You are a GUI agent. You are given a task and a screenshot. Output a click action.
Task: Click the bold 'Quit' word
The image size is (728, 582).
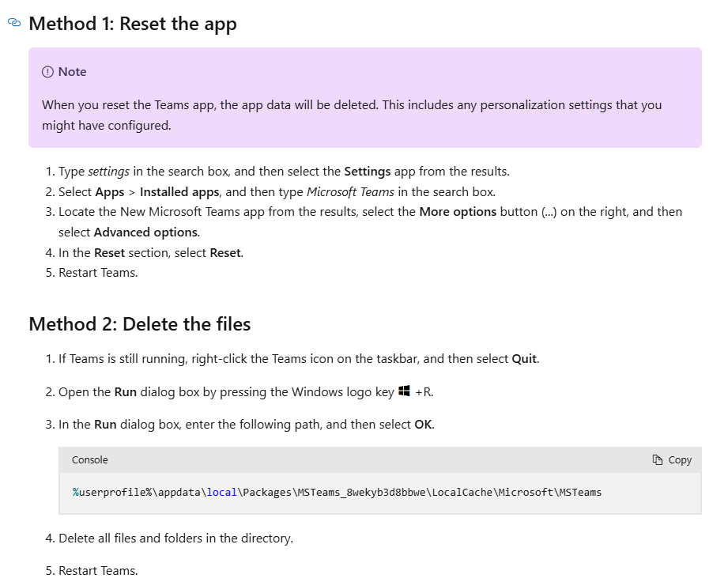coord(525,359)
